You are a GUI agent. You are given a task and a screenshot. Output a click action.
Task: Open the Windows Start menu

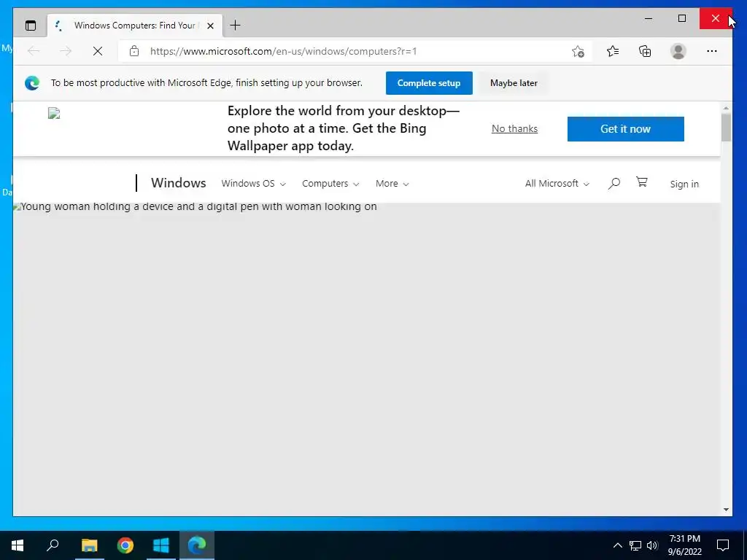click(x=18, y=545)
